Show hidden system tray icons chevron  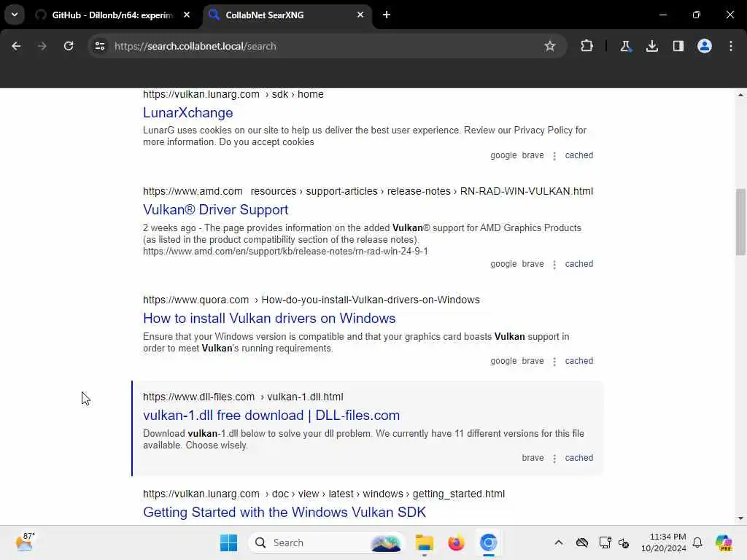(x=559, y=542)
